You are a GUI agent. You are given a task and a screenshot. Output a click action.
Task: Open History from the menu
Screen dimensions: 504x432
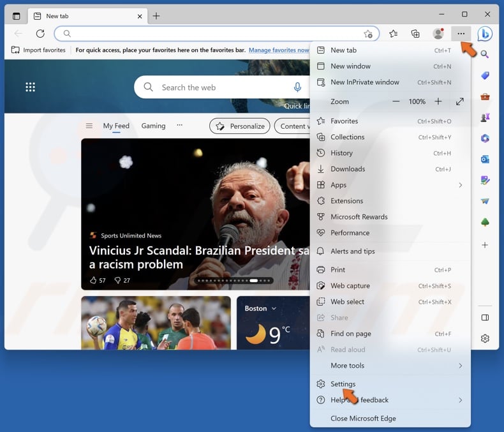[x=390, y=153]
